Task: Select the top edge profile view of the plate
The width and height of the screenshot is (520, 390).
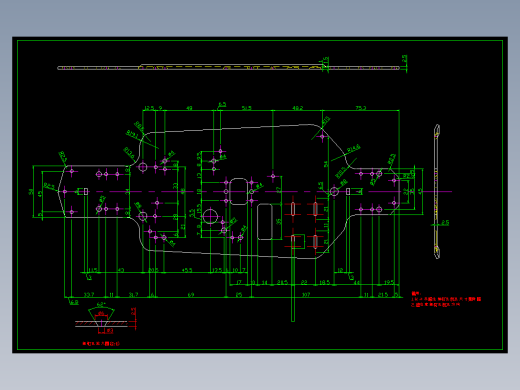Action: tap(228, 67)
